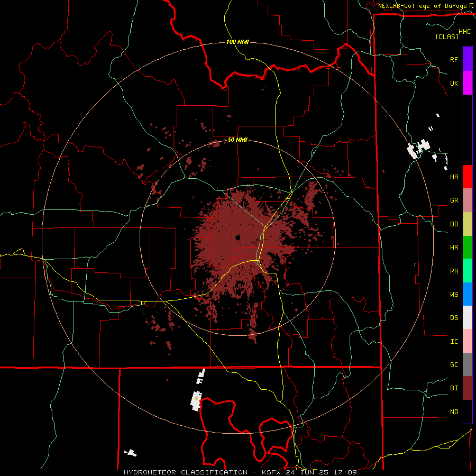
Task: Click the RA legend label
Action: coord(454,271)
